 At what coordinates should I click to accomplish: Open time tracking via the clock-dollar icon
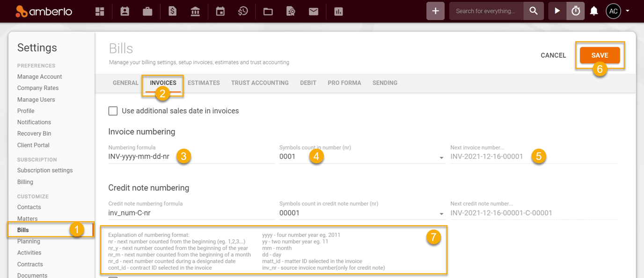click(x=243, y=11)
